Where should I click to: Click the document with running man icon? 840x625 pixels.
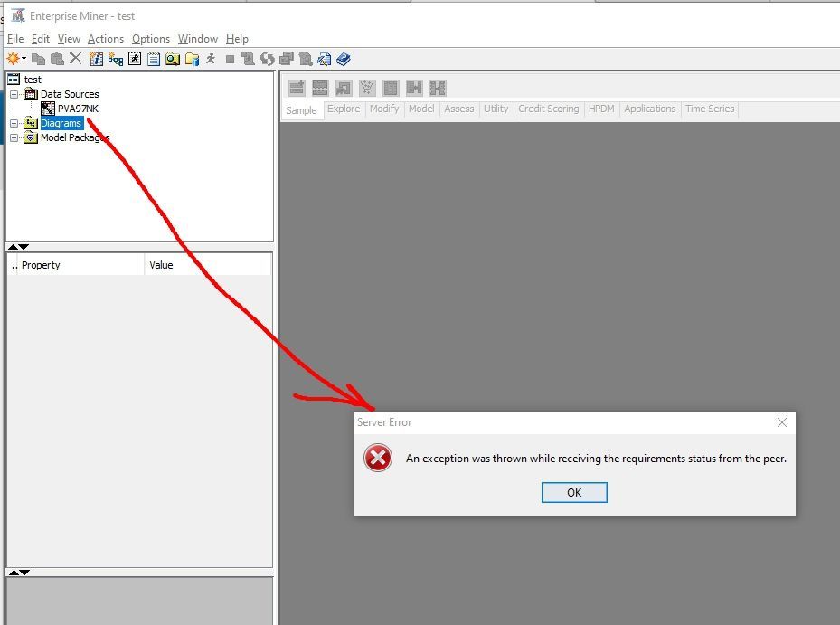[135, 59]
